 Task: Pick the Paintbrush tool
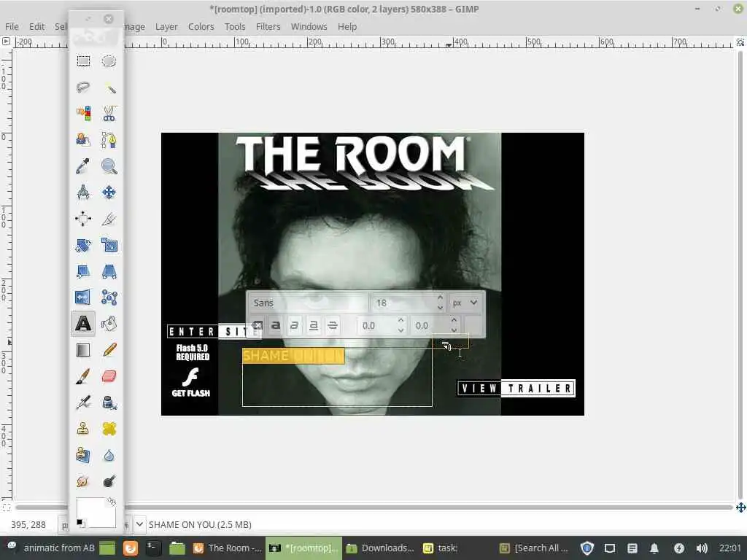tap(83, 376)
